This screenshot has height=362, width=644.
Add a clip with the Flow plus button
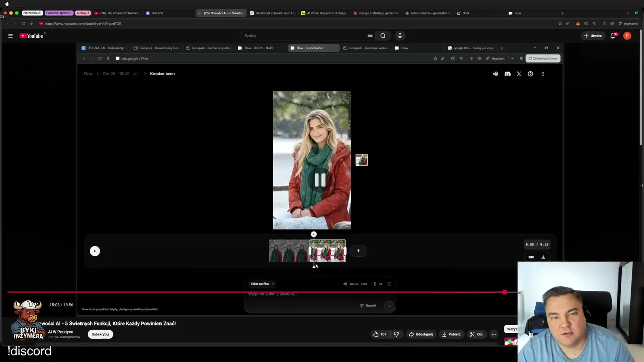[x=358, y=251]
